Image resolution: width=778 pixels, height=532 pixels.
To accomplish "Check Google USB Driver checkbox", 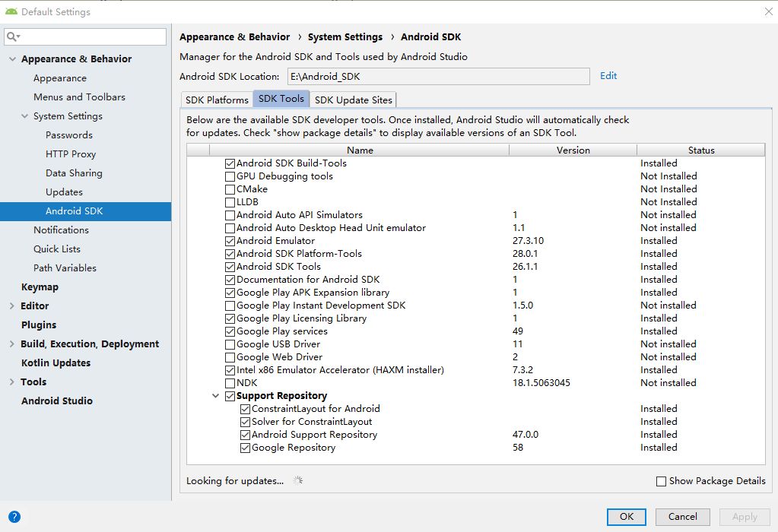I will click(x=230, y=344).
